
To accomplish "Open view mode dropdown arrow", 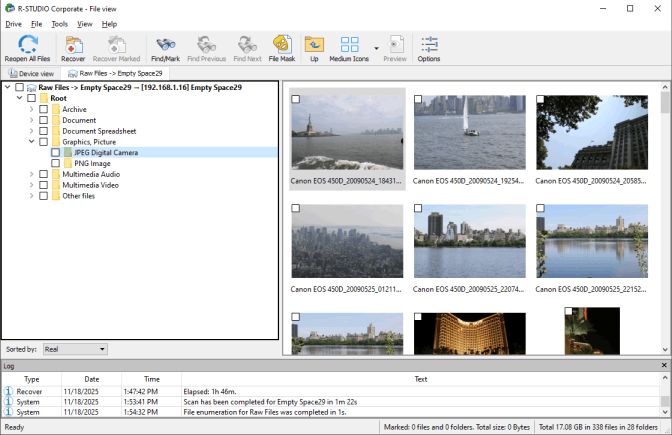I will [376, 47].
